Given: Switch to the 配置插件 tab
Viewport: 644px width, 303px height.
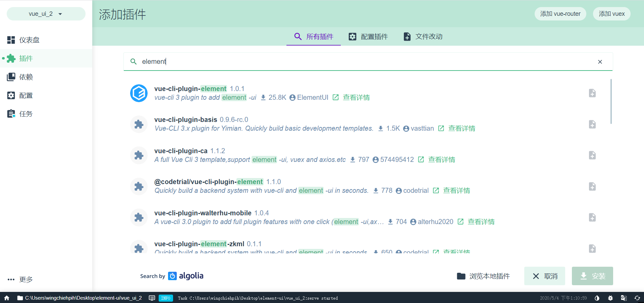Looking at the screenshot, I should point(368,37).
